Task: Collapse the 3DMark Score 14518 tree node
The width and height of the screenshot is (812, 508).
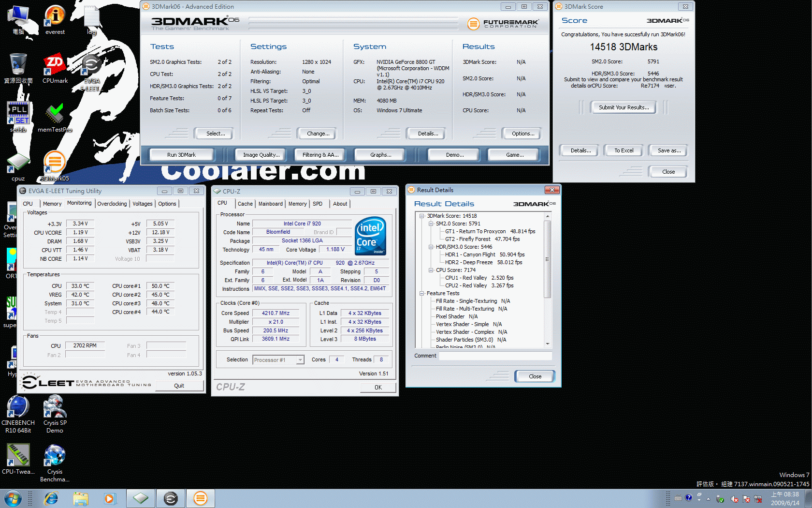Action: (x=421, y=216)
